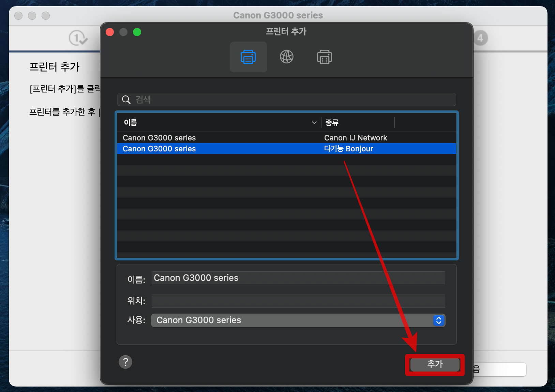The image size is (555, 392).
Task: Zoom the 프린터 추가 dialog green button
Action: pos(137,32)
